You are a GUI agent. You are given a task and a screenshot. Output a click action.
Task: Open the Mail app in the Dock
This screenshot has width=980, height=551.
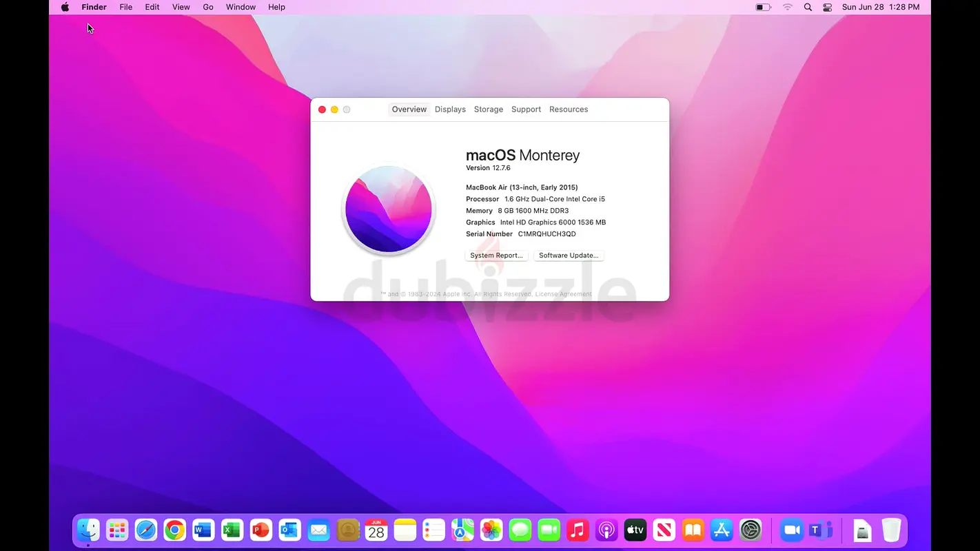coord(318,530)
